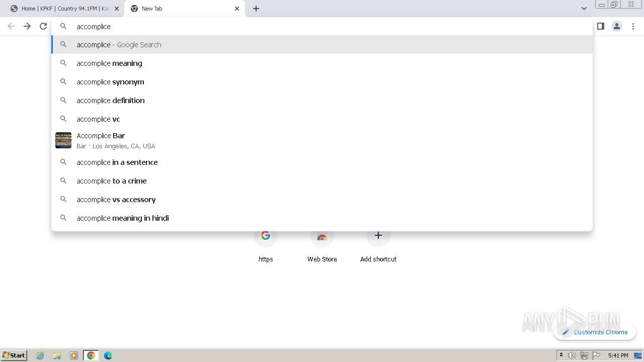Click the address bar containing 'accomplice'
Image resolution: width=644 pixels, height=362 pixels.
tap(322, 26)
